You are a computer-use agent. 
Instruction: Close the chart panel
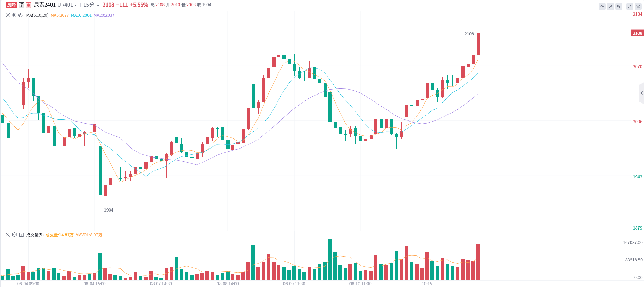tap(638, 7)
